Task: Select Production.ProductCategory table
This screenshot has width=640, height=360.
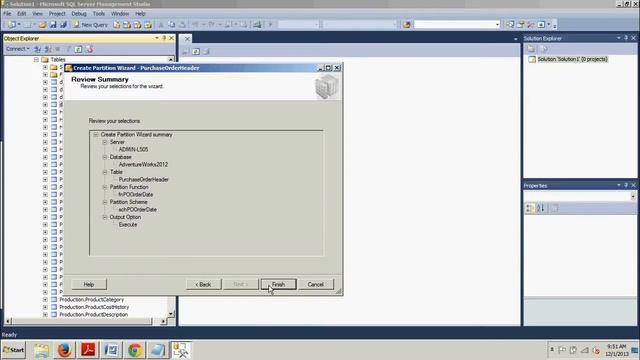Action: click(91, 300)
